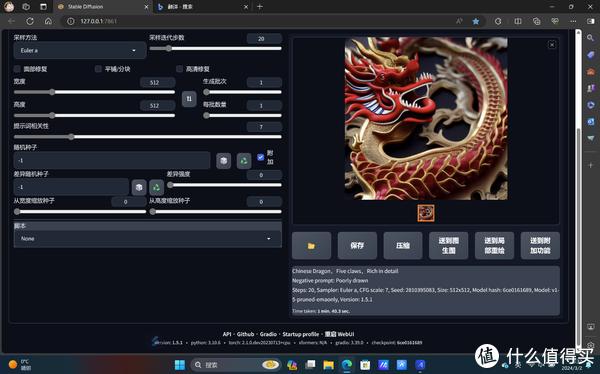The height and width of the screenshot is (374, 600).
Task: Switch to the 翻译 search browser tab
Action: [x=202, y=7]
